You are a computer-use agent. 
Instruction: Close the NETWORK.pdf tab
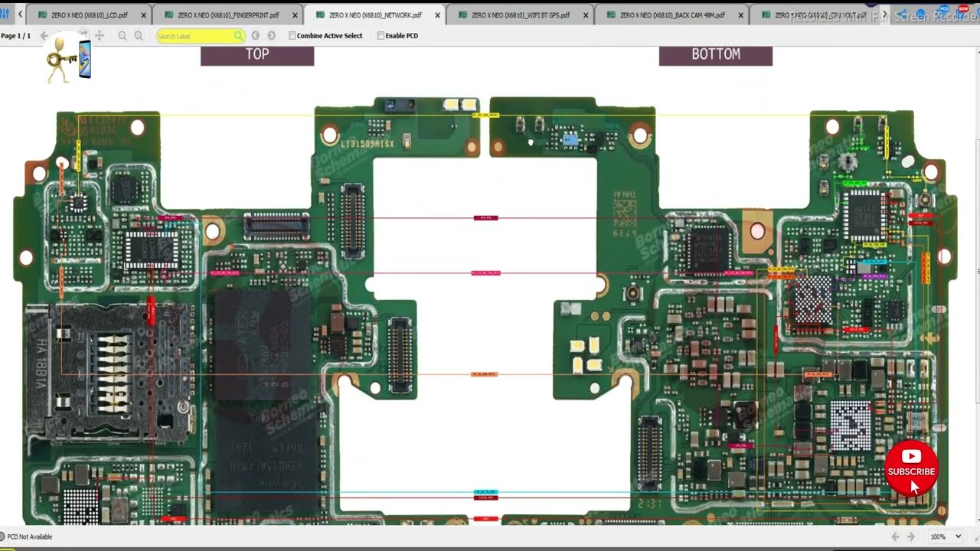point(437,15)
